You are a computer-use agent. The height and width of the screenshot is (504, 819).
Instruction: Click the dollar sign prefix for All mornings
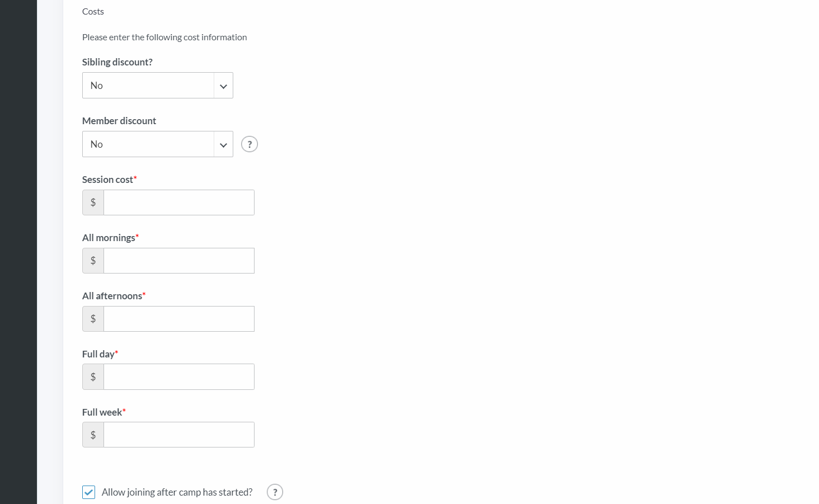point(93,261)
